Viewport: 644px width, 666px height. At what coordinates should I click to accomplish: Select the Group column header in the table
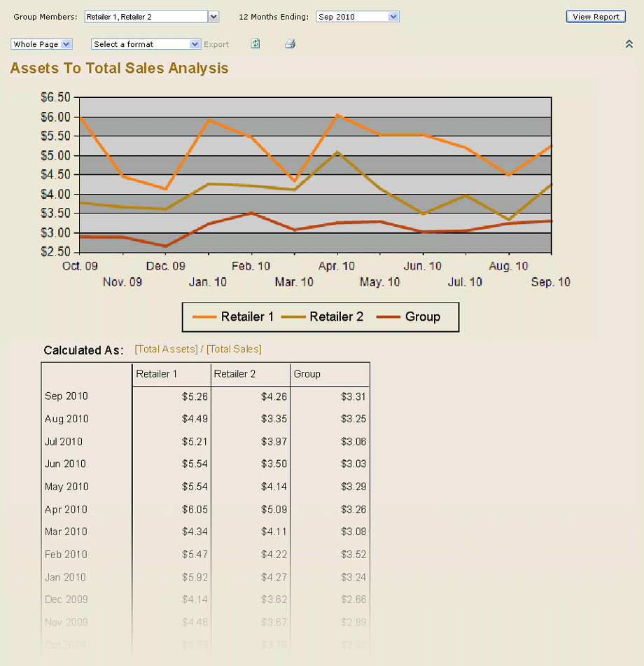point(307,374)
